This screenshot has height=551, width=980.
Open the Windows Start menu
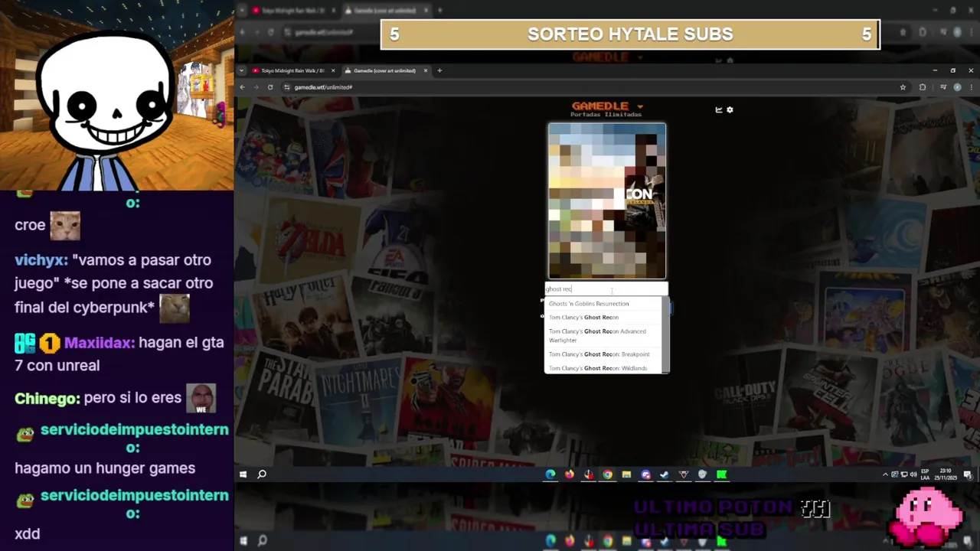(243, 474)
